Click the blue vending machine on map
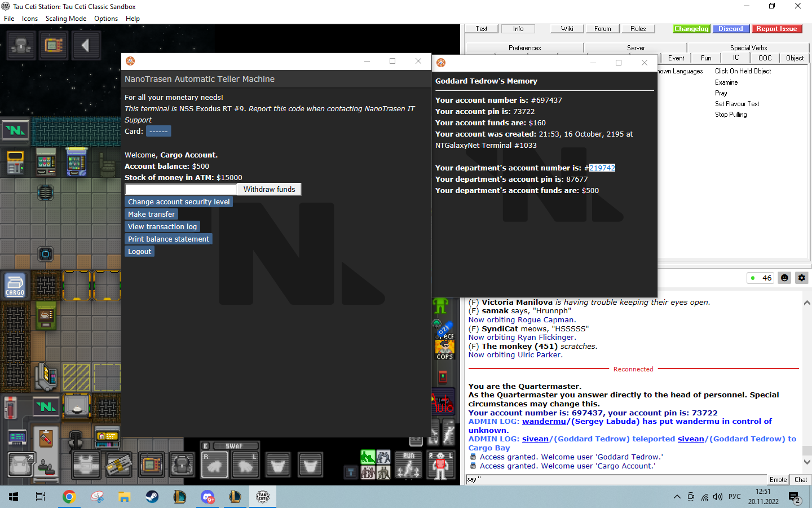 coord(76,162)
